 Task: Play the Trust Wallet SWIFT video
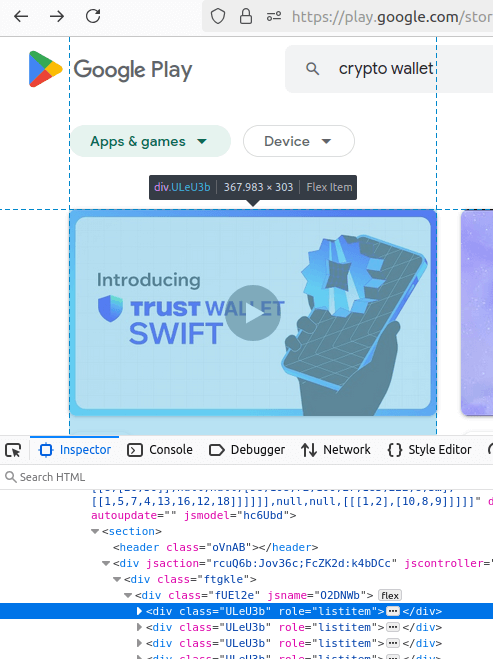[x=253, y=313]
